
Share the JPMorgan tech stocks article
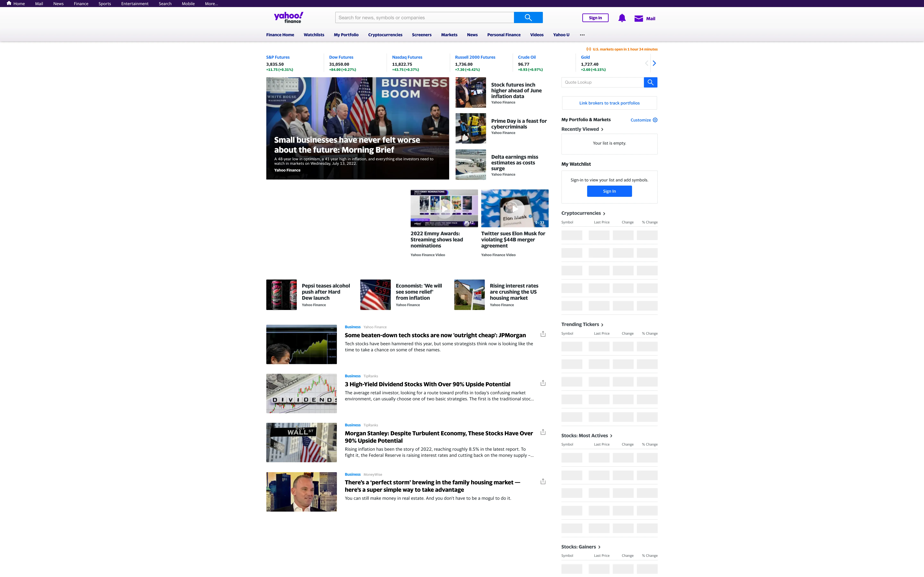click(543, 334)
